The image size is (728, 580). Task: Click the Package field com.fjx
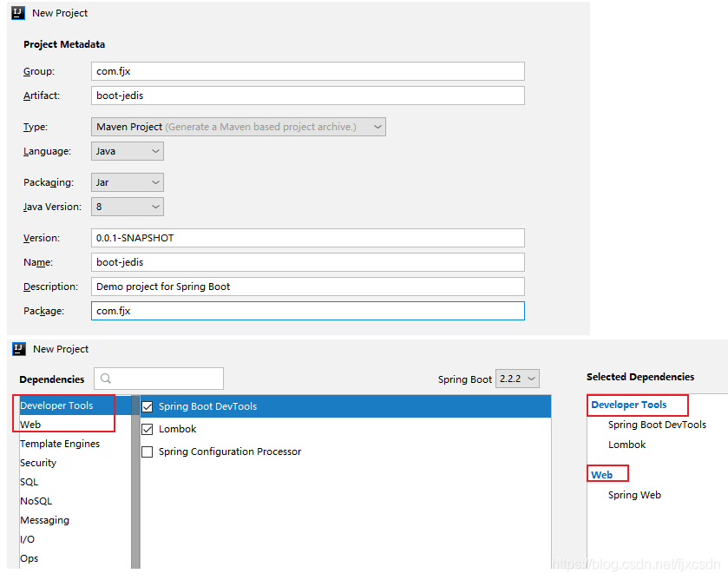click(x=308, y=311)
